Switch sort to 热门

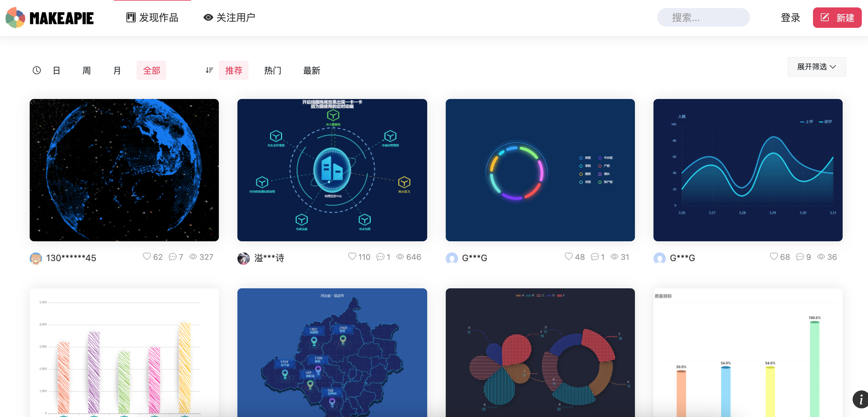(x=272, y=71)
